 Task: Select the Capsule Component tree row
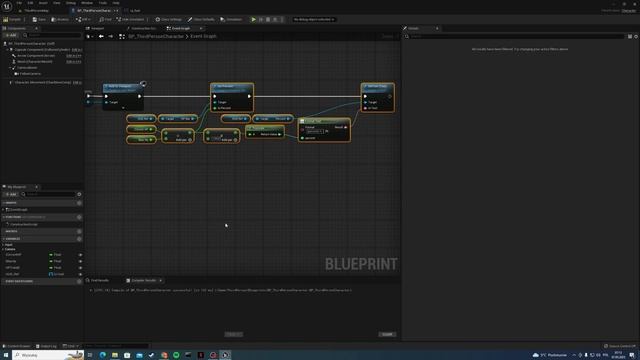click(x=42, y=49)
